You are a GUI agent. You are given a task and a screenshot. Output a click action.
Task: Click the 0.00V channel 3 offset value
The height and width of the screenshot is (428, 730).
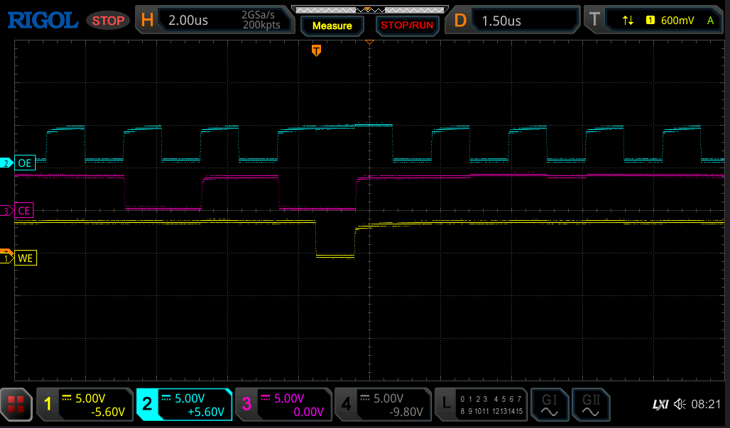pos(309,412)
